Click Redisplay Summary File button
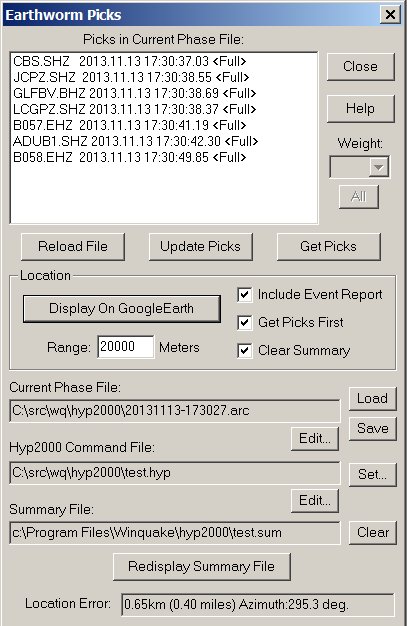 (x=201, y=567)
